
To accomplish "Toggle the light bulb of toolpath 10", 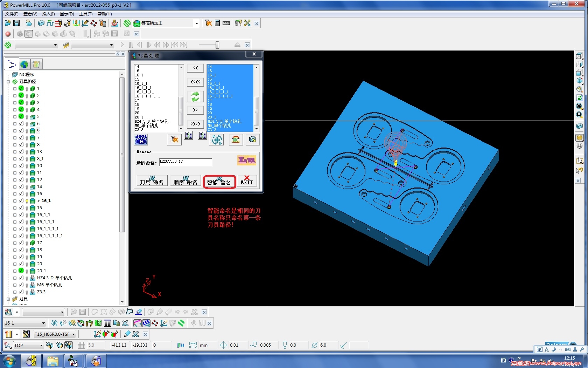I will tap(27, 166).
